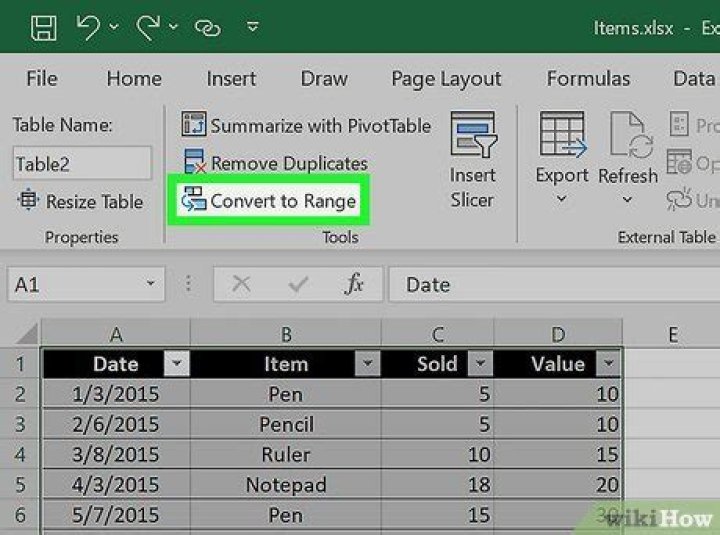Click the Value cell showing 20
Screen dimensions: 720x535
(x=558, y=484)
